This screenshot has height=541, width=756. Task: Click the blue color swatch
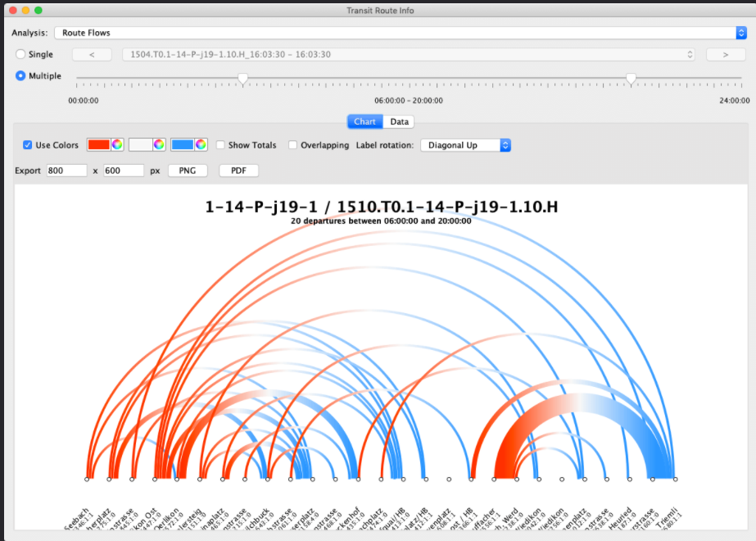pos(183,145)
